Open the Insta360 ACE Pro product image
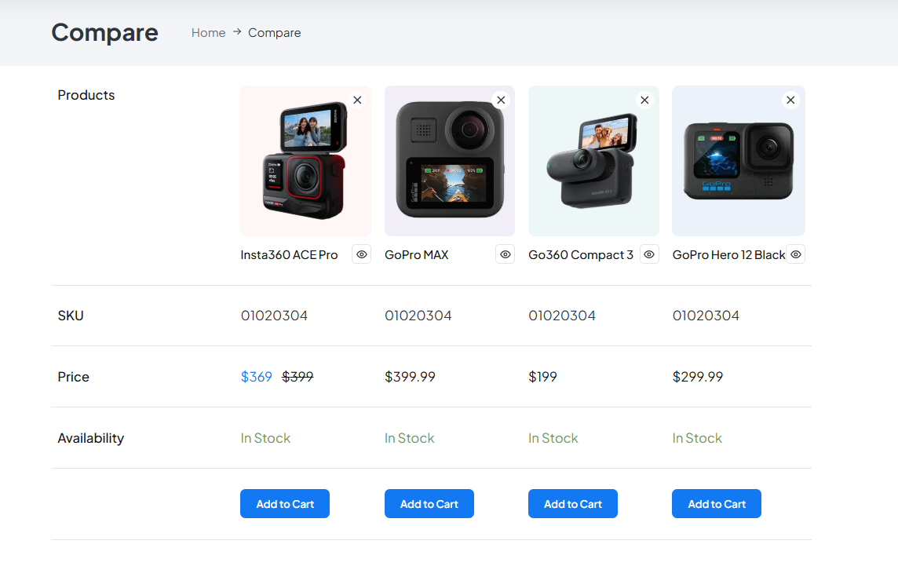The width and height of the screenshot is (898, 588). (x=306, y=161)
